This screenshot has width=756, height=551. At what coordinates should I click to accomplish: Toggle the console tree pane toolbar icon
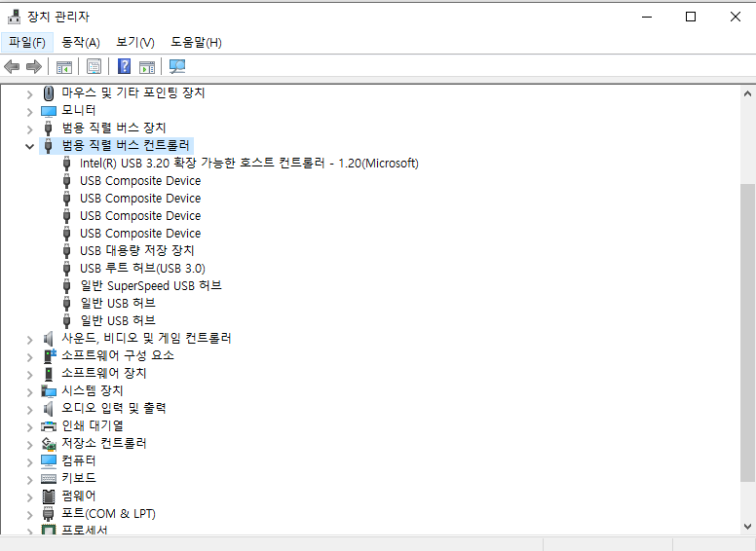pyautogui.click(x=64, y=66)
